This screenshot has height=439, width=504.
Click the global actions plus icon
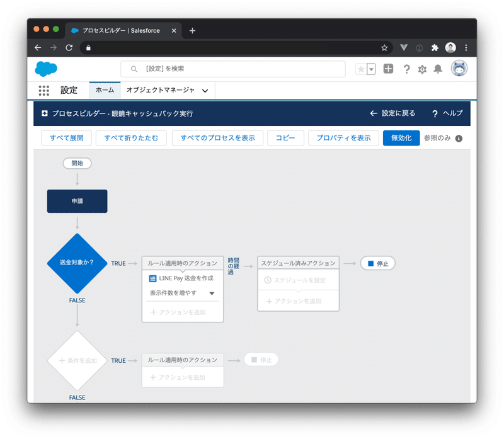coord(388,69)
